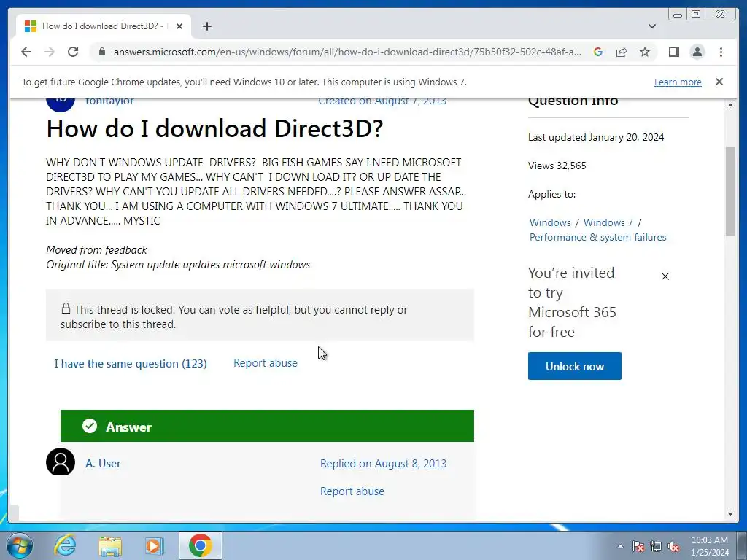747x560 pixels.
Task: Click 'I have the same question (123)'
Action: point(131,364)
